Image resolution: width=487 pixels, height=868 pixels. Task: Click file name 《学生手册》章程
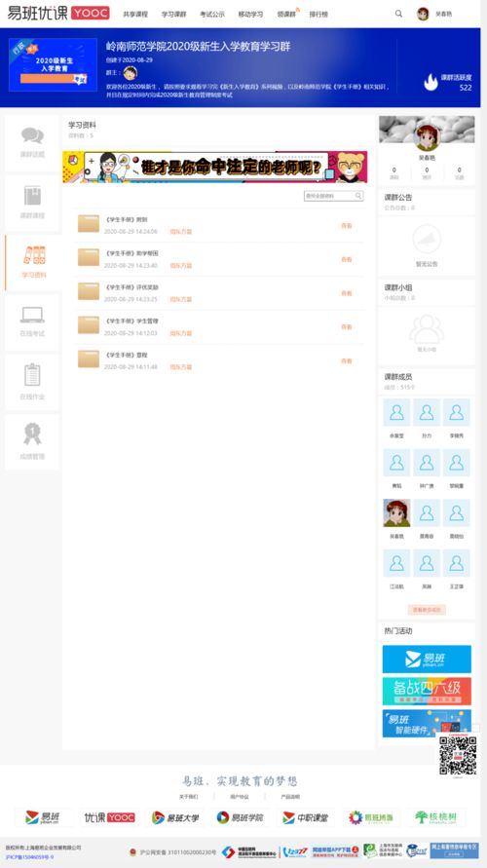click(x=127, y=355)
